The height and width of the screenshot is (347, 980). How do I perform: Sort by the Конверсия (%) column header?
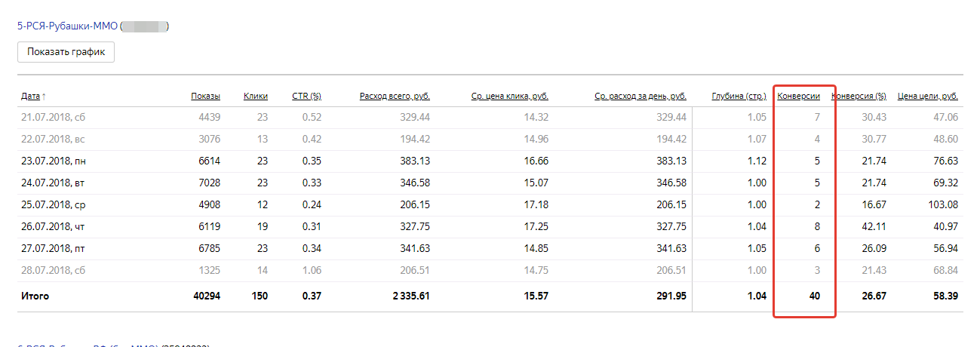point(859,96)
